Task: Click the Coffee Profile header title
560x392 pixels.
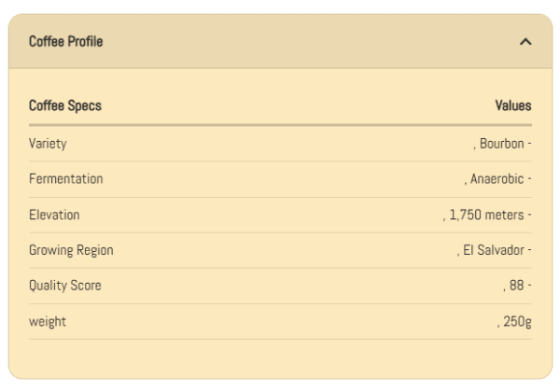Action: (65, 42)
